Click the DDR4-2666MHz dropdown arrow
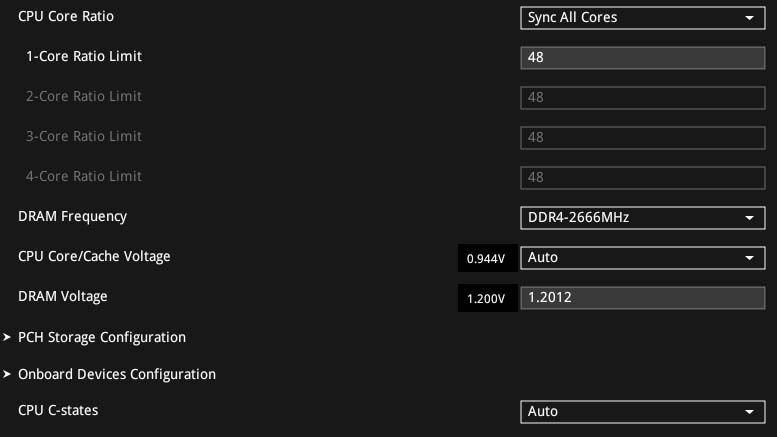Screen dimensions: 777x437 click(749, 218)
